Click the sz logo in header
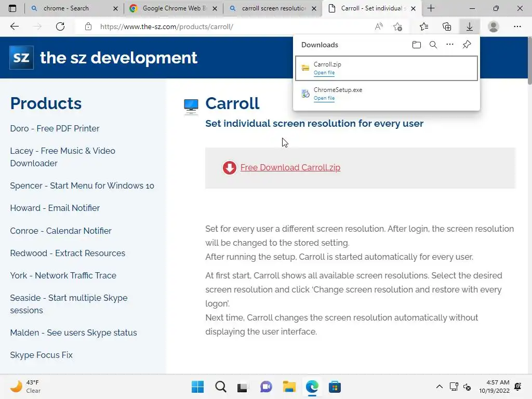Viewport: 532px width, 399px height. (21, 58)
